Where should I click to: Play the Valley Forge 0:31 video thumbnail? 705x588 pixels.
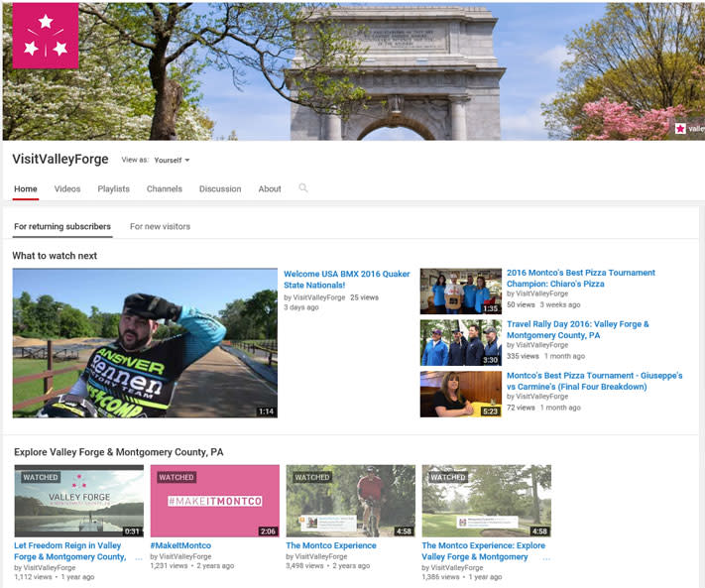pos(79,501)
